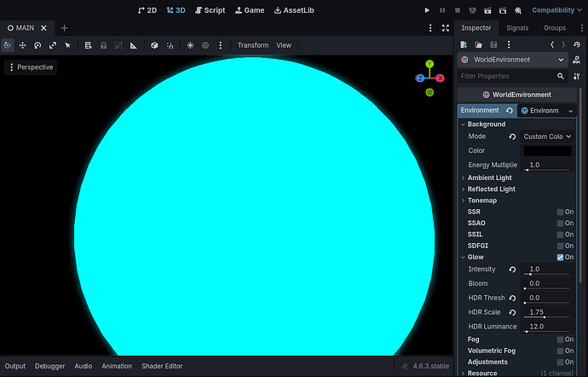Enable the Adjustments checkbox

[x=560, y=362]
